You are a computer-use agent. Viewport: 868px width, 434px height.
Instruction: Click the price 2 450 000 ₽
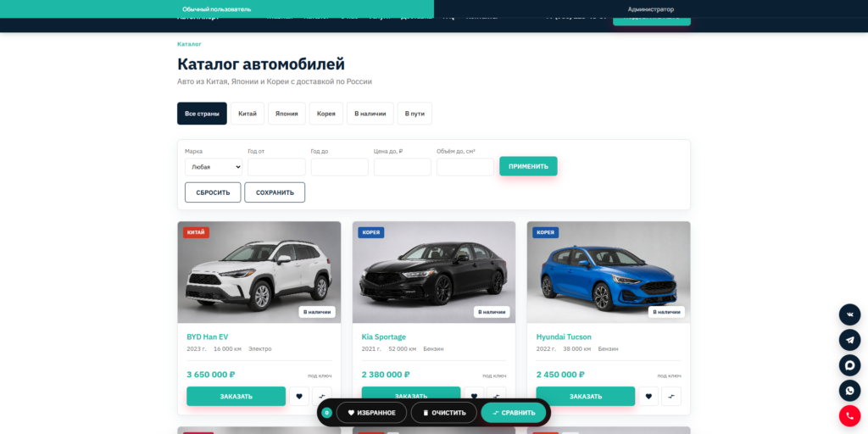(x=560, y=375)
